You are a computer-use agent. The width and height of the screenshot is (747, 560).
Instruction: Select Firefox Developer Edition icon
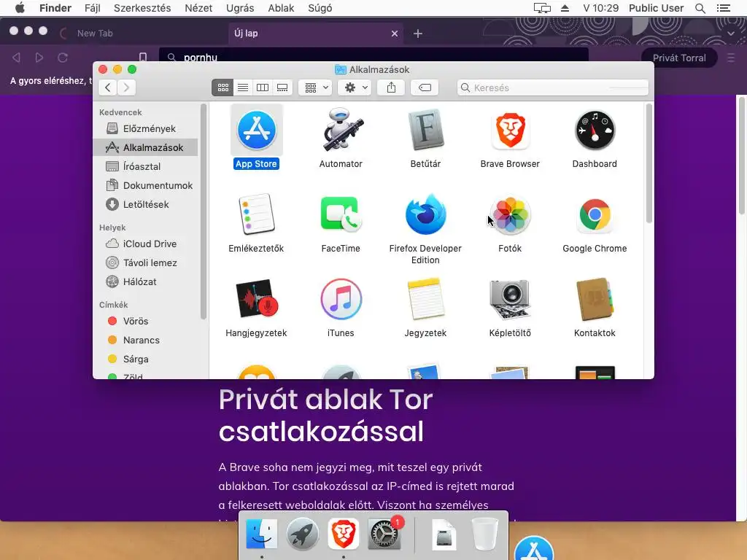tap(425, 214)
